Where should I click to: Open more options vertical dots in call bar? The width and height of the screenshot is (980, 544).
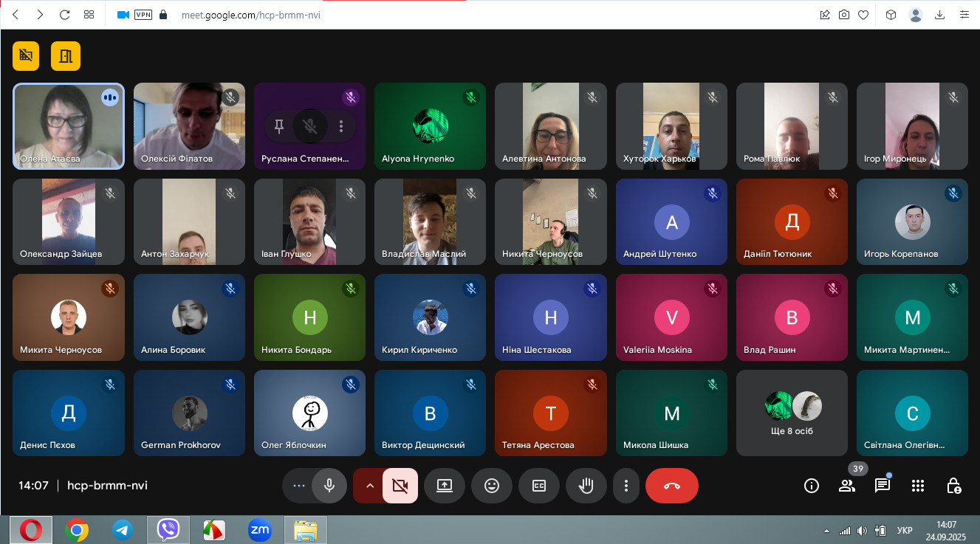tap(626, 486)
